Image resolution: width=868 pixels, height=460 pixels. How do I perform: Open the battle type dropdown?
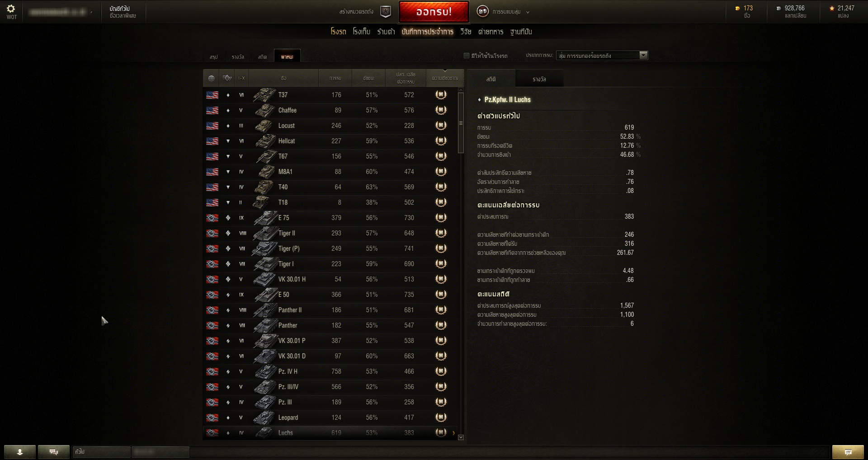[x=602, y=56]
